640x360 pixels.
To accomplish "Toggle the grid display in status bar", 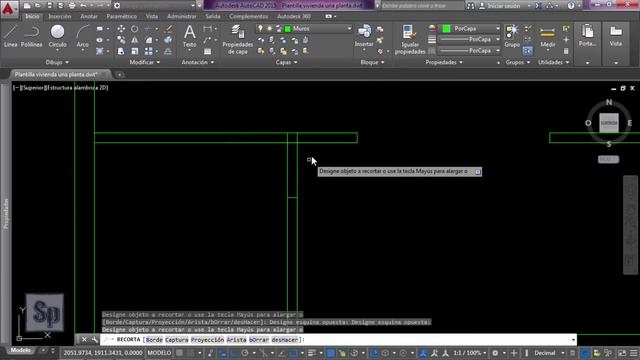I will tap(180, 353).
